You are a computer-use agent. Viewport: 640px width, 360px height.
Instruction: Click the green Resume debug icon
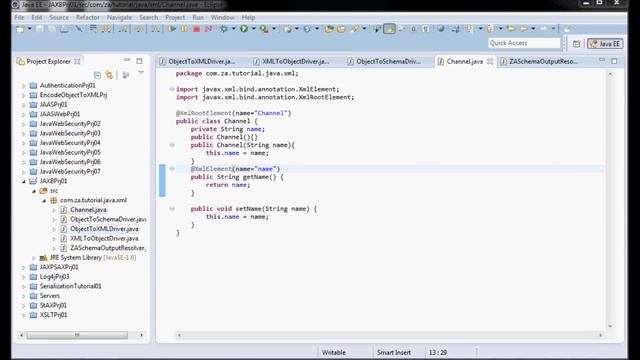[x=172, y=29]
